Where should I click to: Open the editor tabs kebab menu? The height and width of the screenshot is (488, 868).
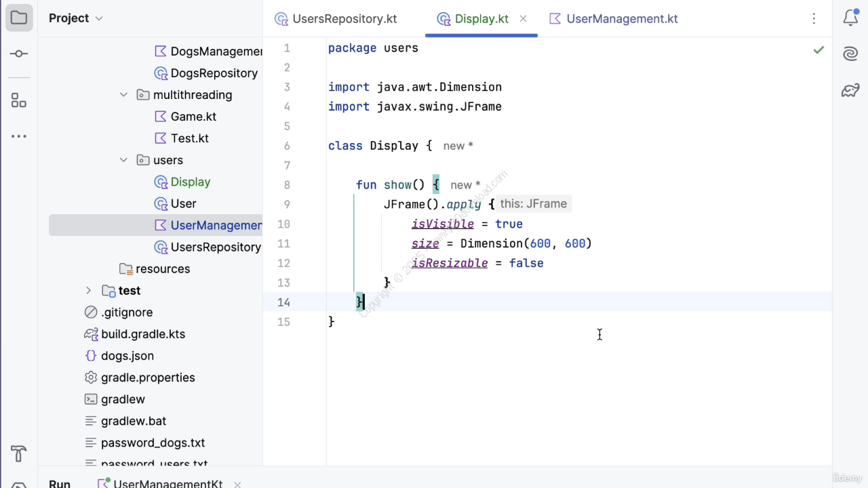pos(814,19)
